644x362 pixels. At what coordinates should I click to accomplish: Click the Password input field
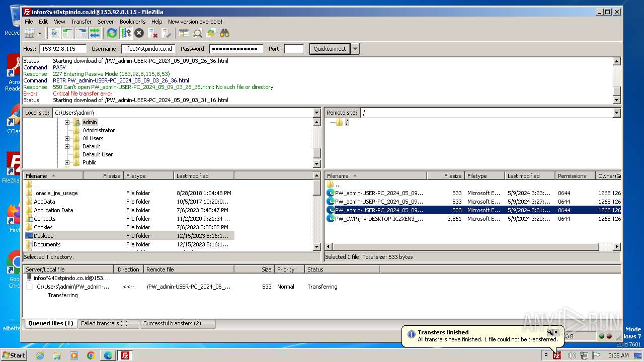click(x=236, y=49)
